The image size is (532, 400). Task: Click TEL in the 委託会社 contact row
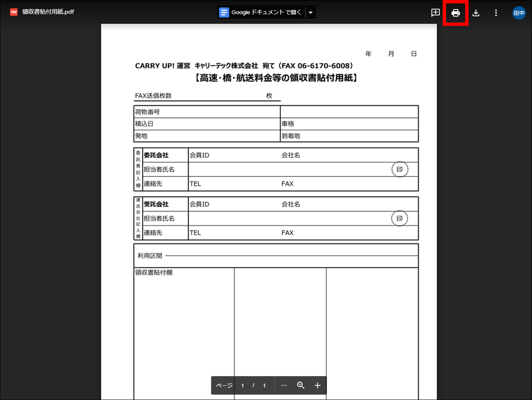point(195,184)
